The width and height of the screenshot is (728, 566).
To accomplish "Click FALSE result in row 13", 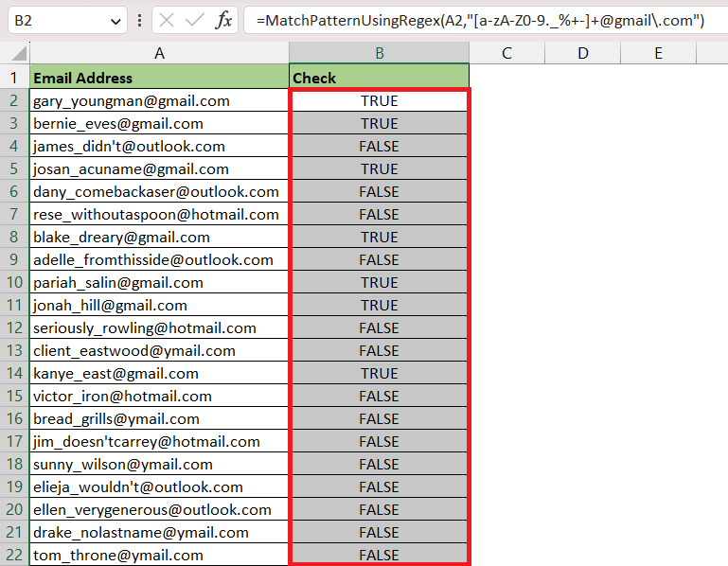I will tap(380, 350).
